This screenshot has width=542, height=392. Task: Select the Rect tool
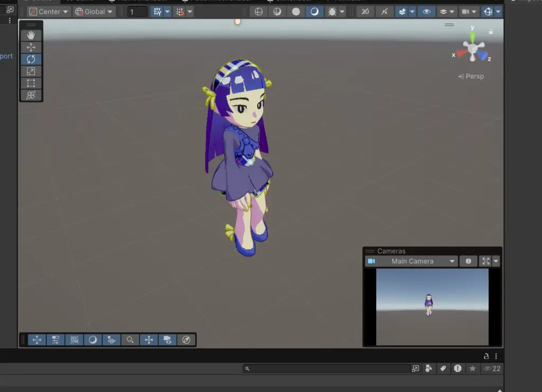31,83
